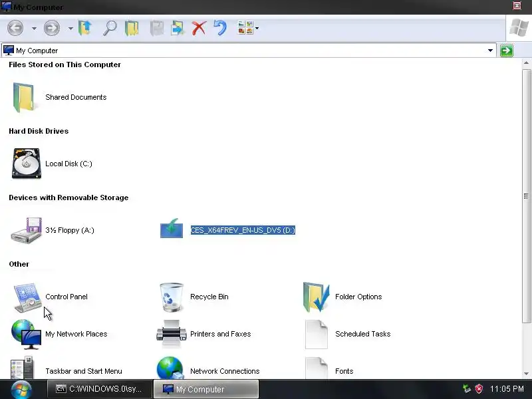Screen dimensions: 532x399
Task: Click the scrollbar down arrow
Action: pyautogui.click(x=526, y=374)
